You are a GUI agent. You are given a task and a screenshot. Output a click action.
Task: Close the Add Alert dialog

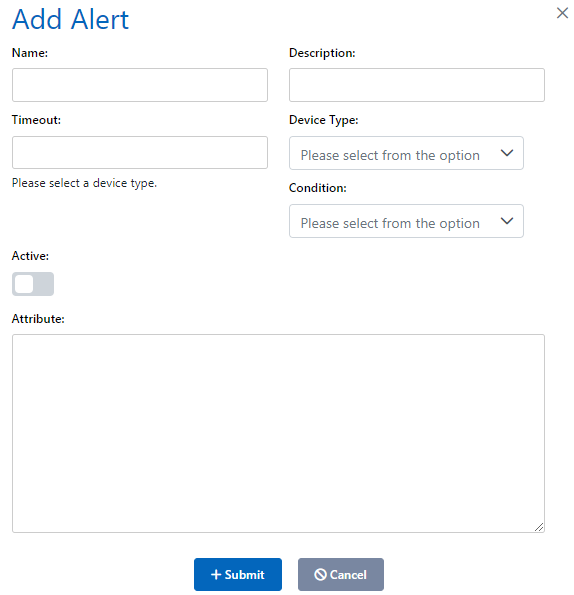tap(562, 13)
